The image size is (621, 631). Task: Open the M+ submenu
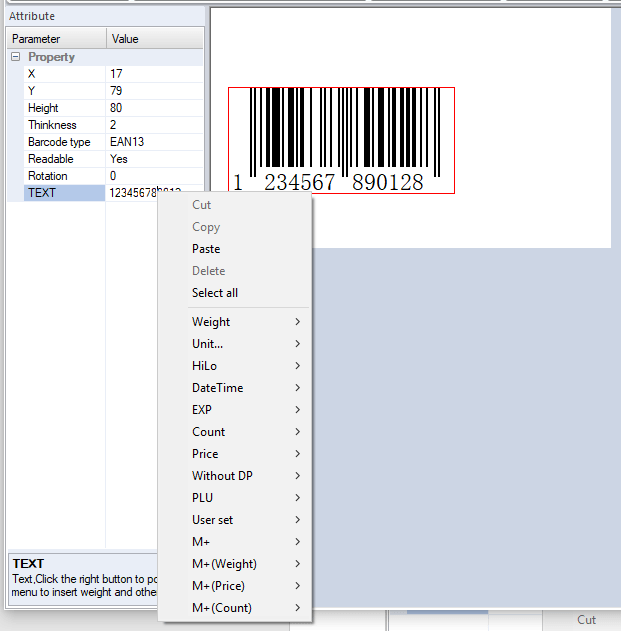(234, 542)
